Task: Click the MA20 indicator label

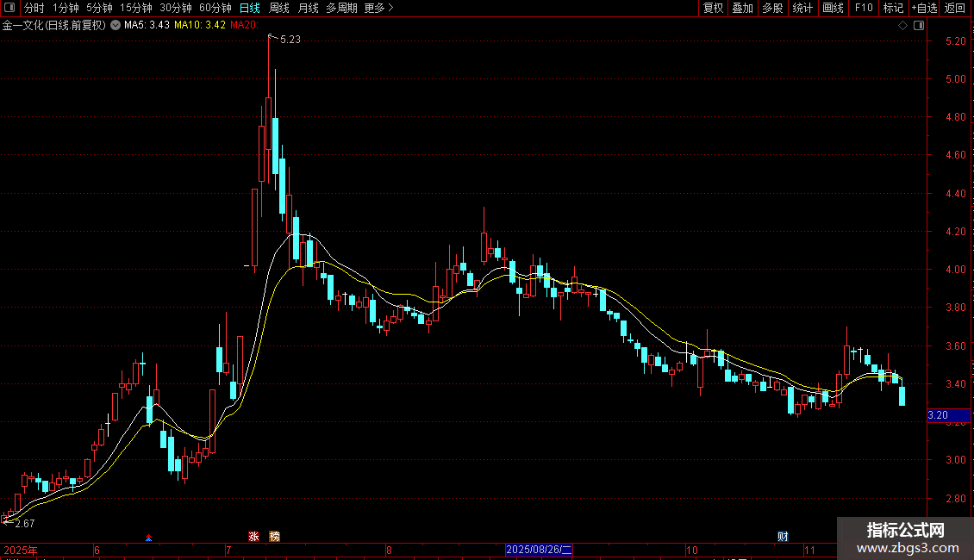Action: point(244,25)
